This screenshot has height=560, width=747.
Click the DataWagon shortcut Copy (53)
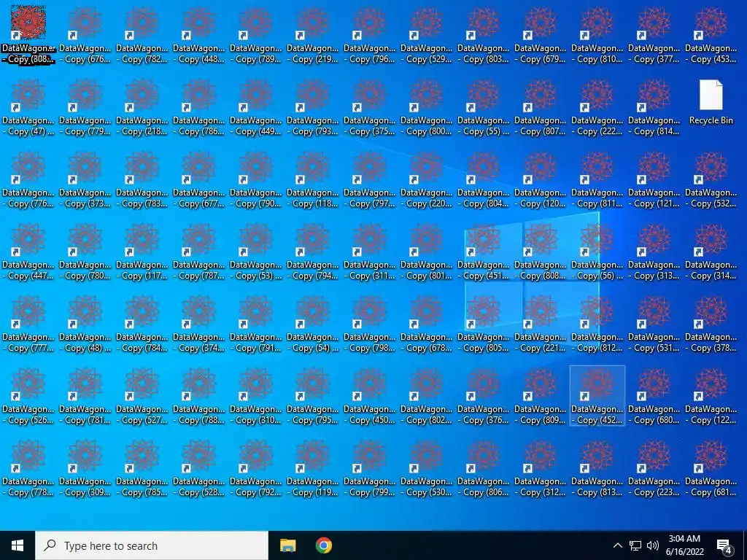pyautogui.click(x=256, y=252)
